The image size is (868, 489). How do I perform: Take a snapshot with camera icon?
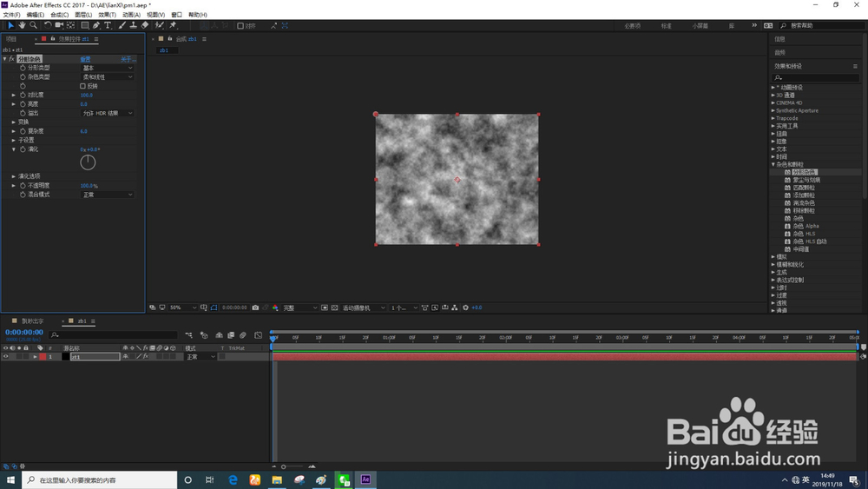[255, 307]
